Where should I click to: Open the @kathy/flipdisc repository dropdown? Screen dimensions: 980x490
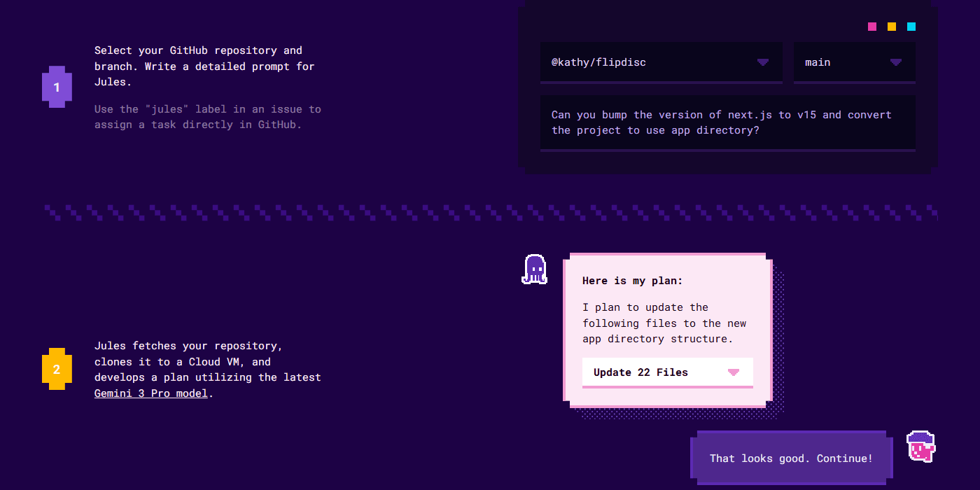click(x=661, y=62)
